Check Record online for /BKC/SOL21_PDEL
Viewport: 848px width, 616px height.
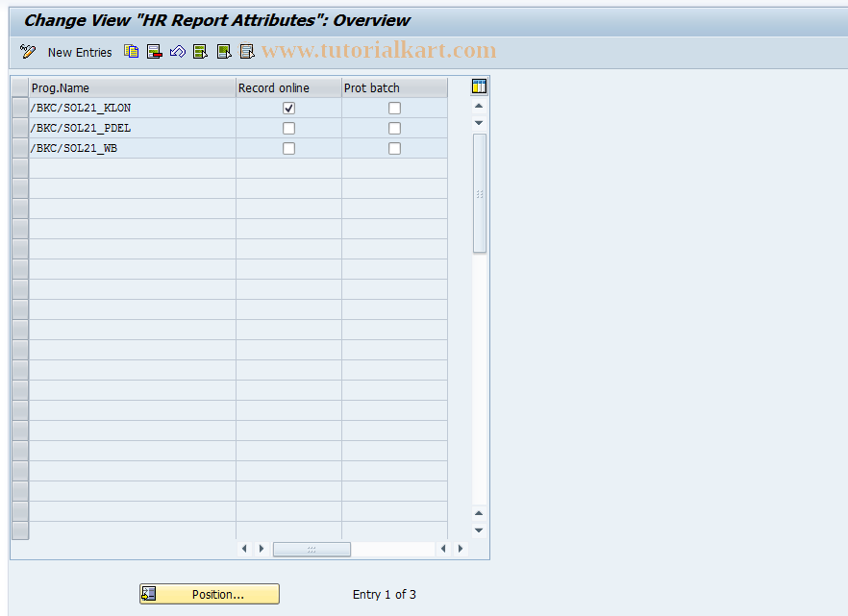tap(288, 128)
